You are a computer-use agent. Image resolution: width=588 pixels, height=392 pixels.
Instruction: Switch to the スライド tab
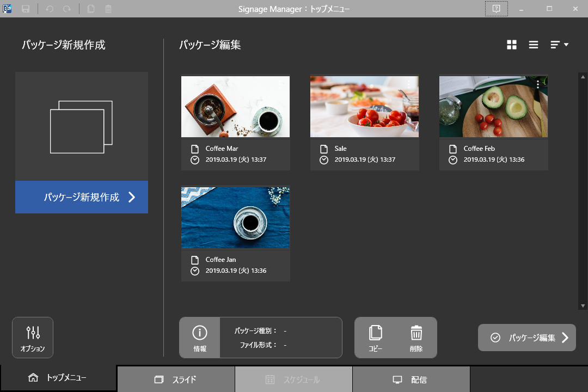click(x=176, y=379)
